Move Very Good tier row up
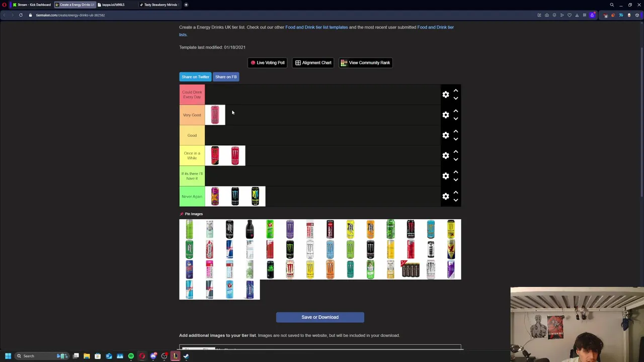644x362 pixels. (x=456, y=111)
